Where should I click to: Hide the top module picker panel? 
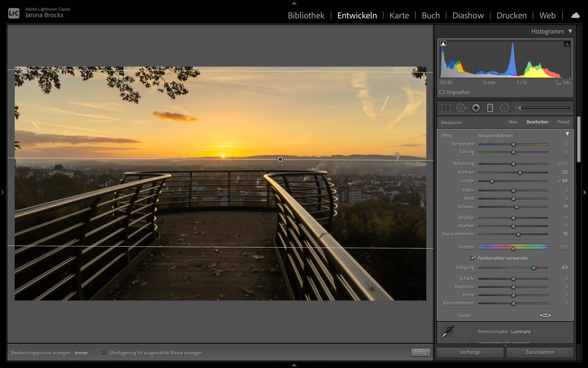coord(294,3)
